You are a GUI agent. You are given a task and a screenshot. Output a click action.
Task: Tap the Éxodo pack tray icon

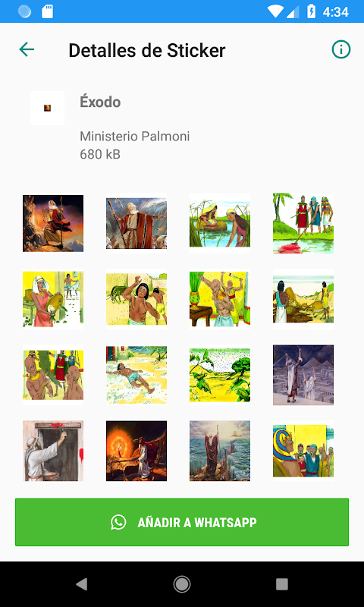click(47, 108)
